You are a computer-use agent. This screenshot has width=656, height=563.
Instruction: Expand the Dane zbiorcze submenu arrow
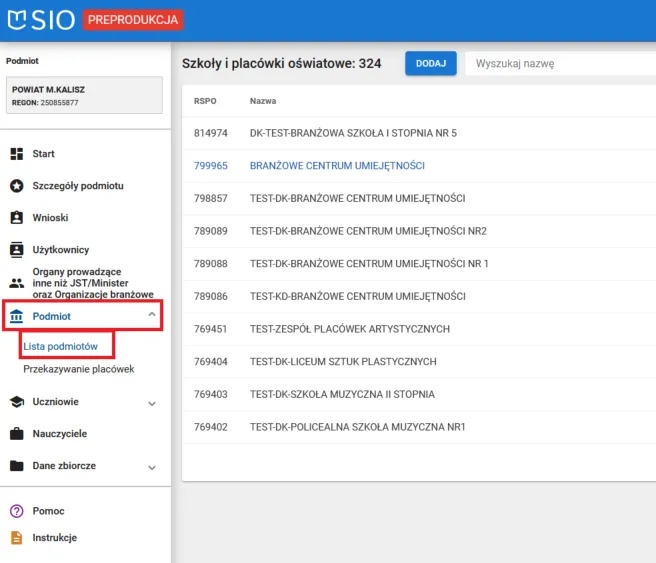[152, 467]
